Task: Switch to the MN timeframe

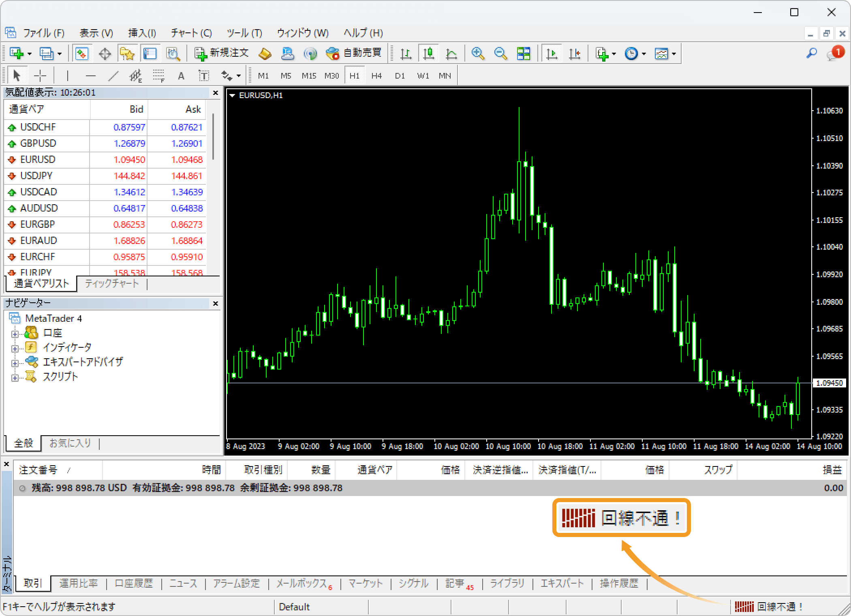Action: 445,76
